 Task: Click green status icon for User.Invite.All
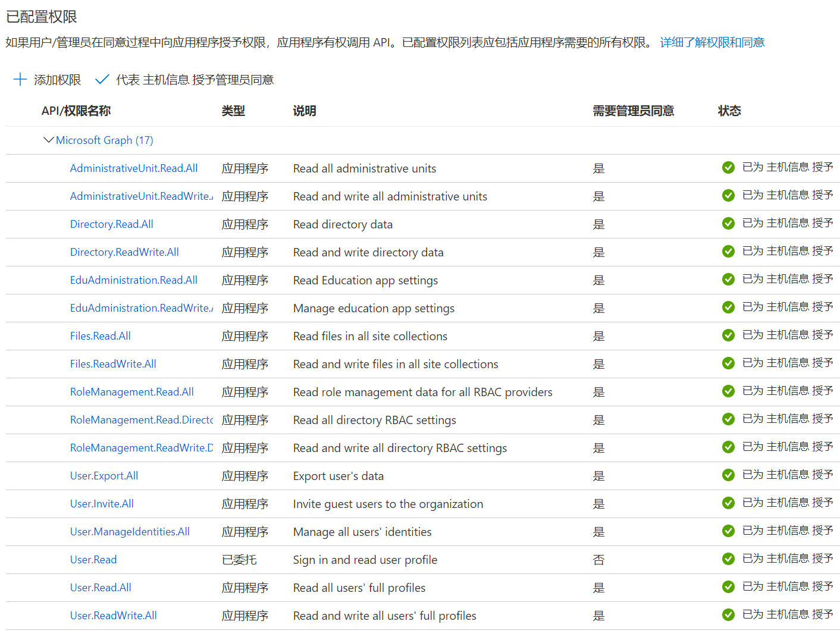pos(728,503)
